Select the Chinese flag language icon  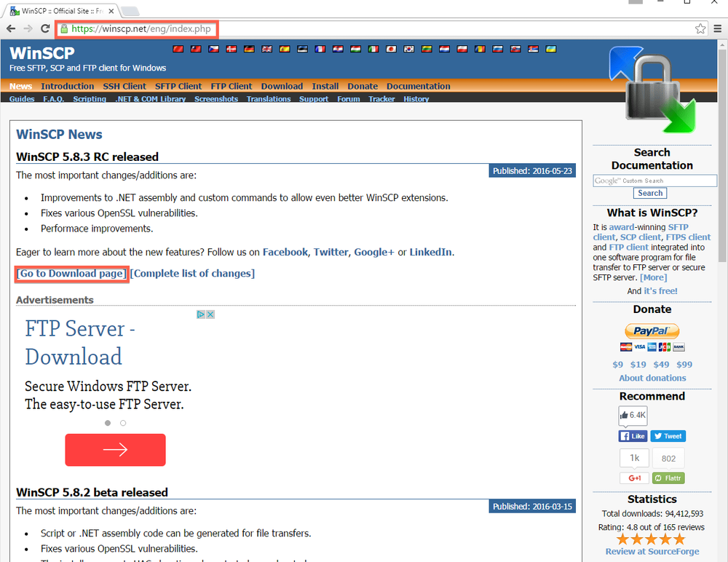[178, 49]
